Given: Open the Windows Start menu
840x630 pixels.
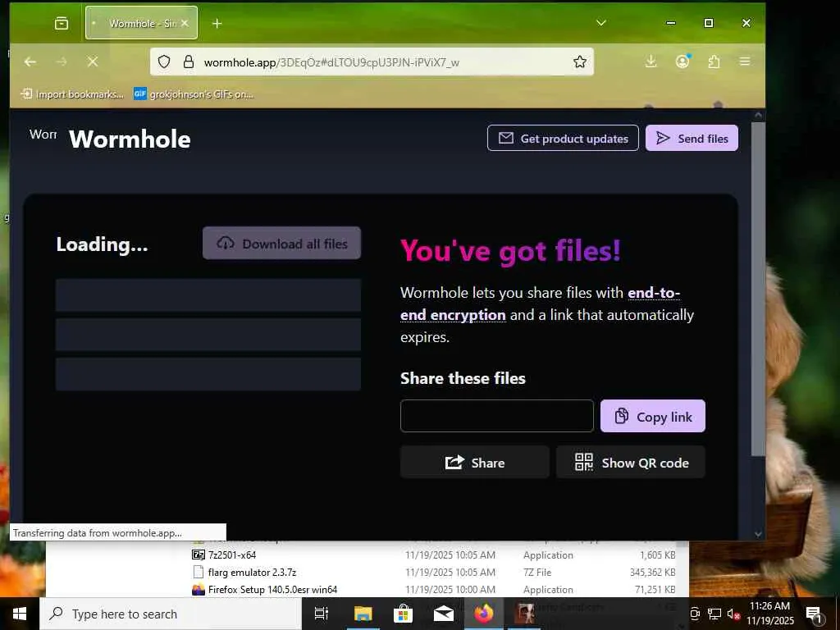Looking at the screenshot, I should pyautogui.click(x=20, y=614).
